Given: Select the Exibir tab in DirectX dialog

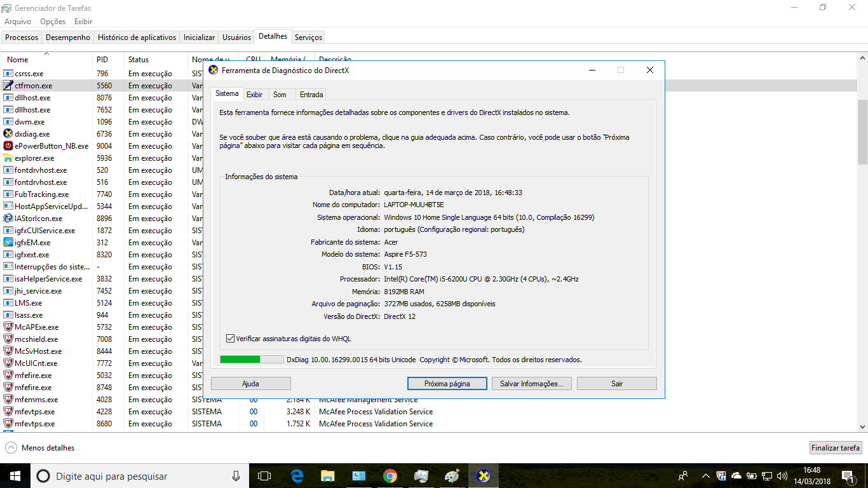Looking at the screenshot, I should (x=255, y=95).
